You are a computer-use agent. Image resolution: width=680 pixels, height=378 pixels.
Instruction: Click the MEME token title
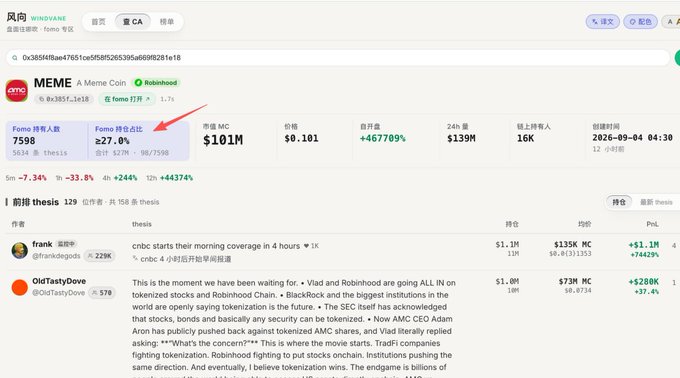coord(52,83)
